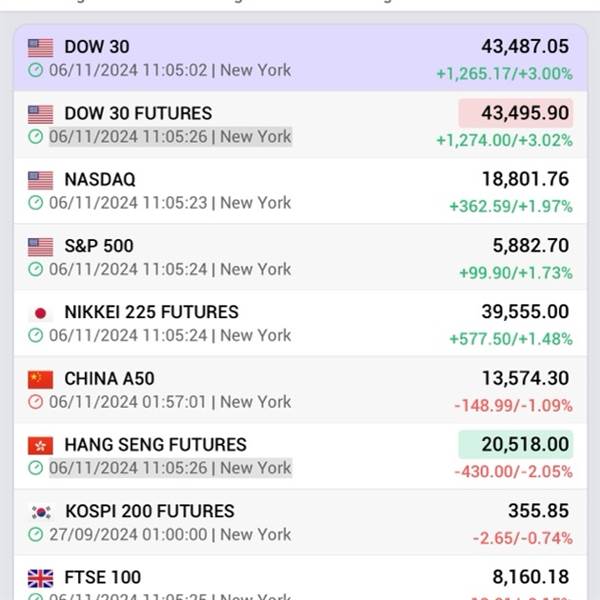600x600 pixels.
Task: Select the NASDAQ change +362.59/+1.97%
Action: (x=511, y=207)
